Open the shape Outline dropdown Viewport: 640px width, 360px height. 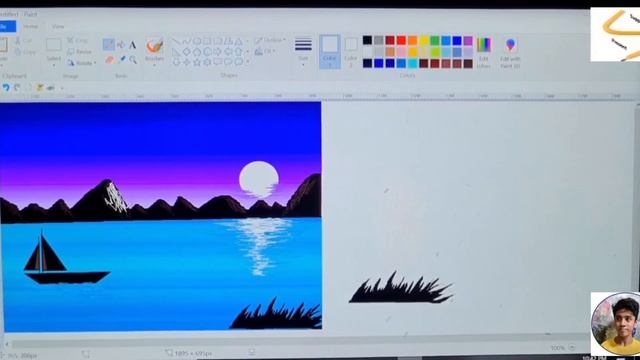[x=270, y=40]
